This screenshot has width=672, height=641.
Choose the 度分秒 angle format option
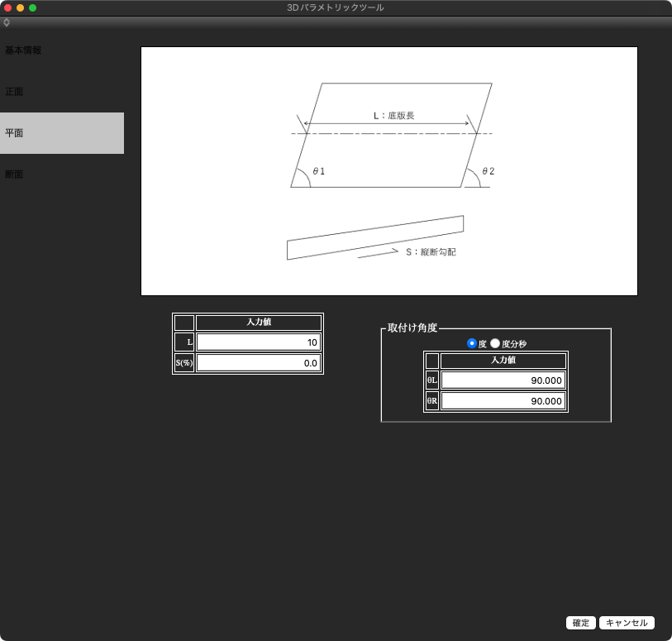(x=496, y=343)
